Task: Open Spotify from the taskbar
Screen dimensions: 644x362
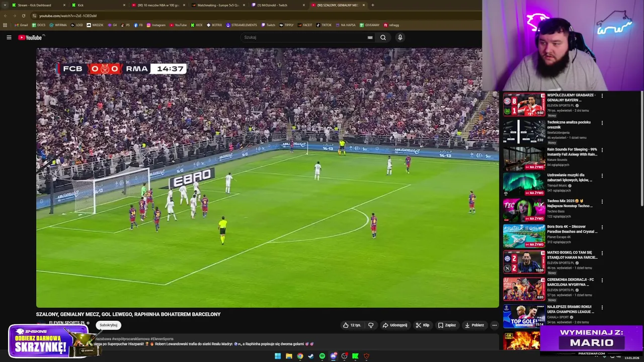Action: pos(322,356)
